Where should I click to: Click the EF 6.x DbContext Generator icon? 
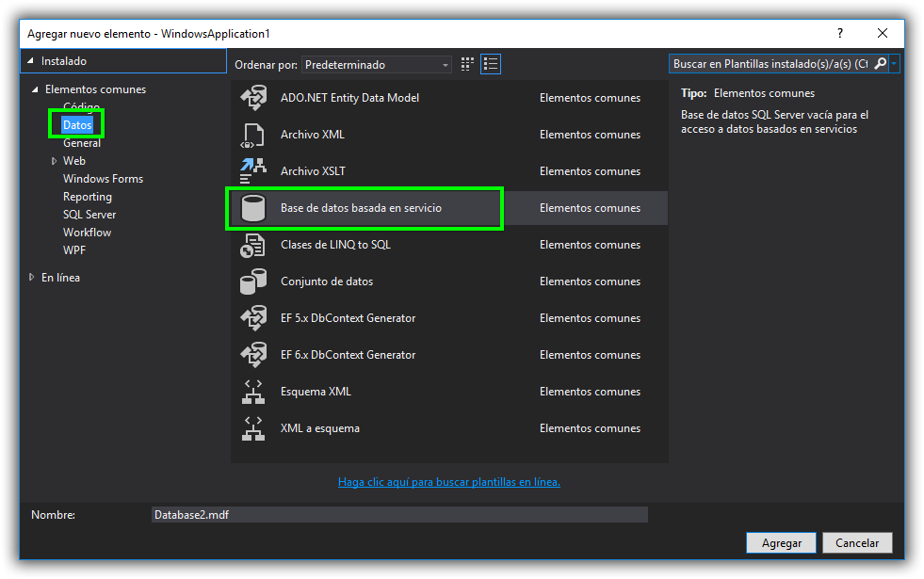point(253,355)
